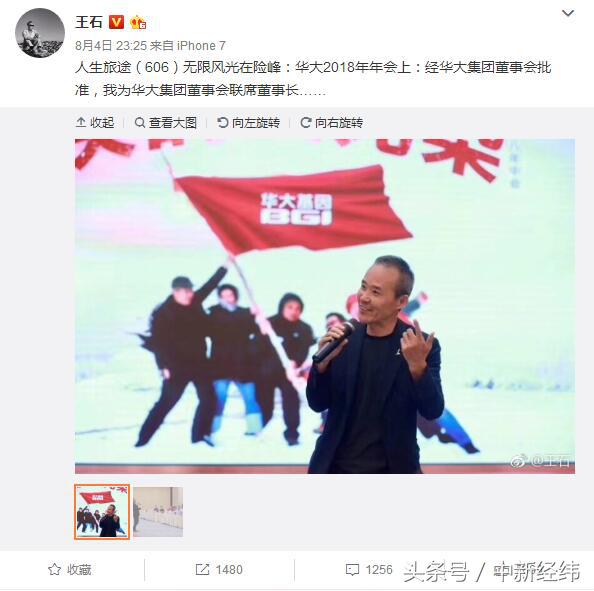Click the clockwise rotate arrow icon
The width and height of the screenshot is (594, 591).
[x=305, y=122]
